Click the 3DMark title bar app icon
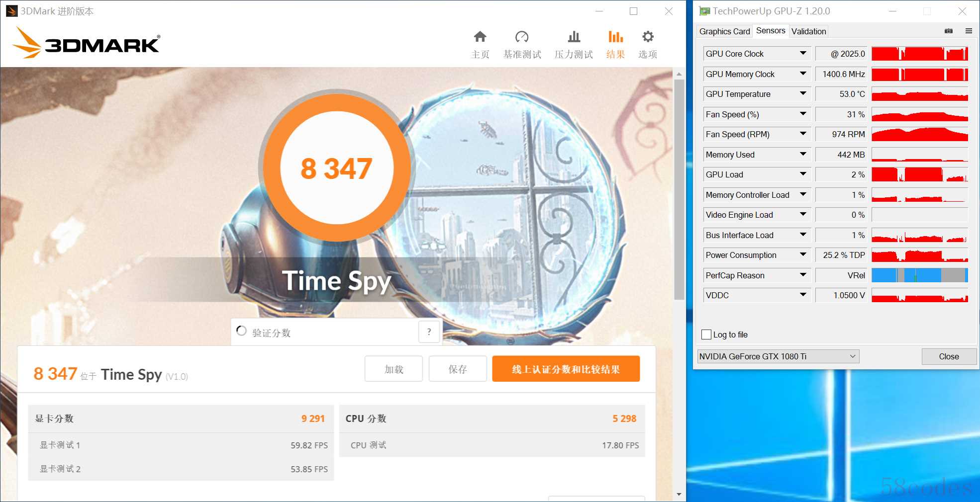 [x=12, y=11]
